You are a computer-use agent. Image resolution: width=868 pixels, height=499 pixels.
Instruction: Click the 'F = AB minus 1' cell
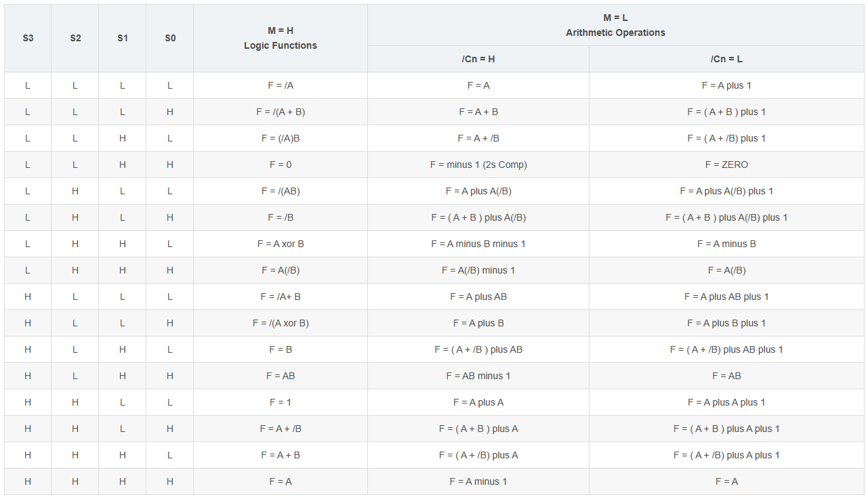478,376
